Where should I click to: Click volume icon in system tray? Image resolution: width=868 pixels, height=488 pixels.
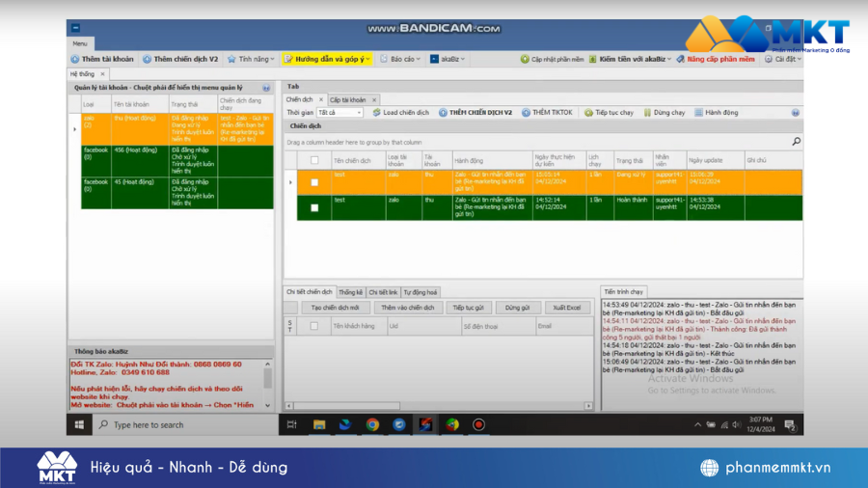click(x=736, y=425)
